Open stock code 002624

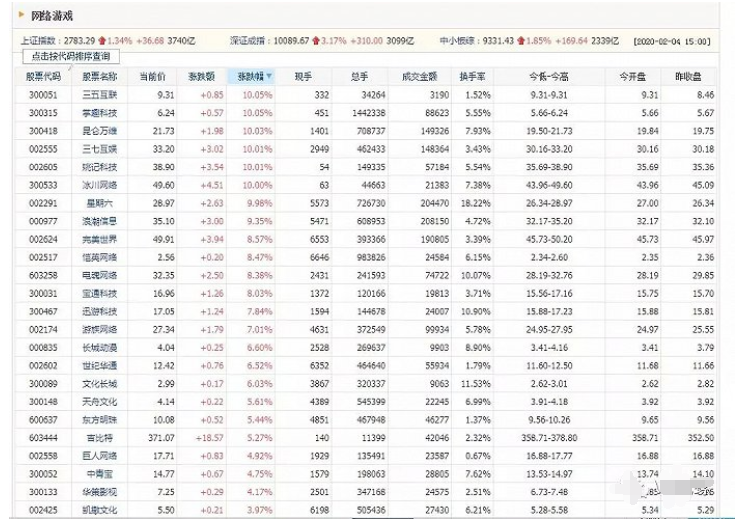[43, 239]
